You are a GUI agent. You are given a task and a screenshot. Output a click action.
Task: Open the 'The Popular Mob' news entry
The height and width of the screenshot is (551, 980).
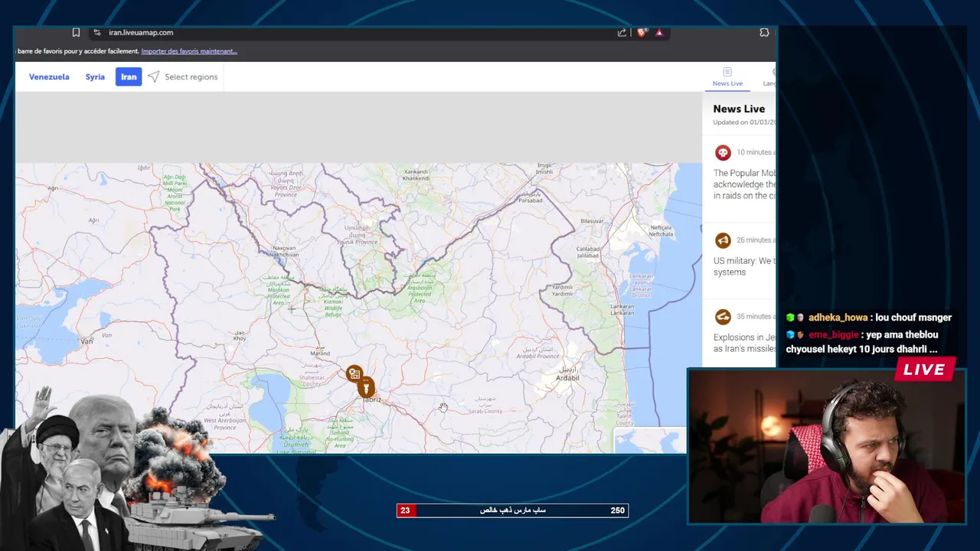[744, 184]
